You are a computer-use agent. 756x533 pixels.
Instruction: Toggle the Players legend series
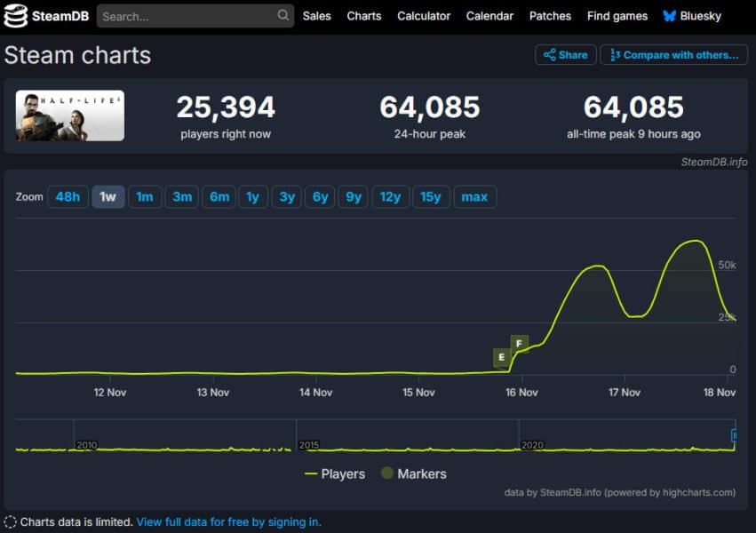(335, 473)
